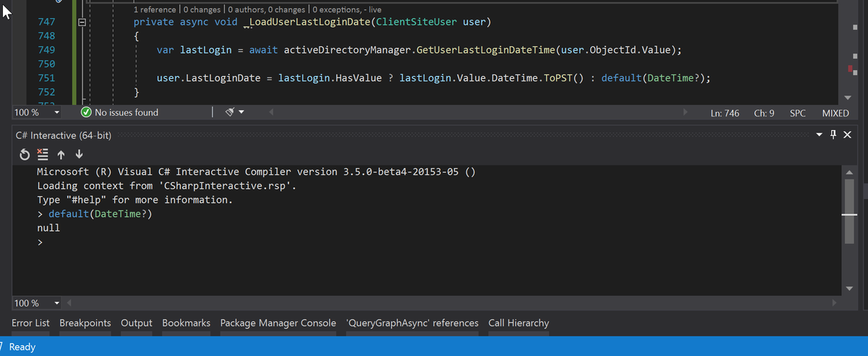Click Interactive window scrollbar up arrow
The image size is (868, 356).
pyautogui.click(x=850, y=172)
